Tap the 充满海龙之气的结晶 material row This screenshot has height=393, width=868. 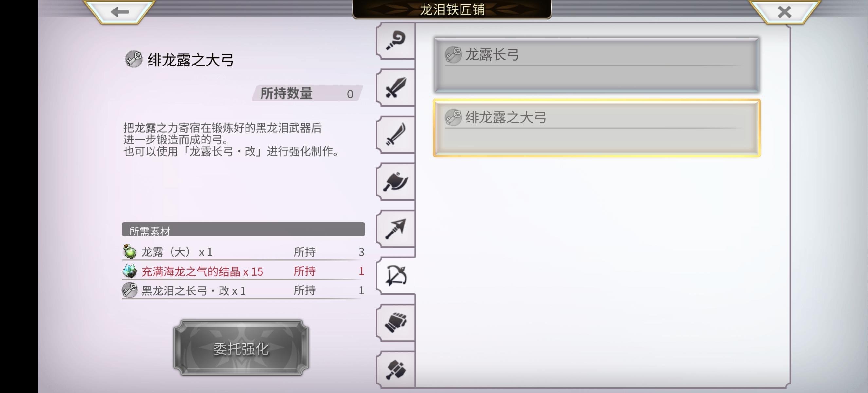243,271
